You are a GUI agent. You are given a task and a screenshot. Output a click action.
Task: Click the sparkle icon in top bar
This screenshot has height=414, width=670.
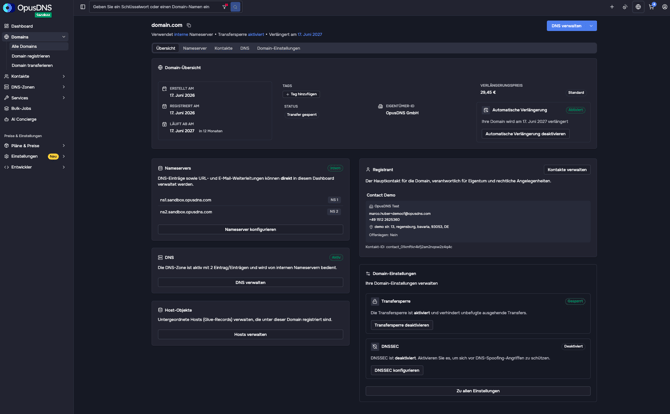pyautogui.click(x=612, y=7)
